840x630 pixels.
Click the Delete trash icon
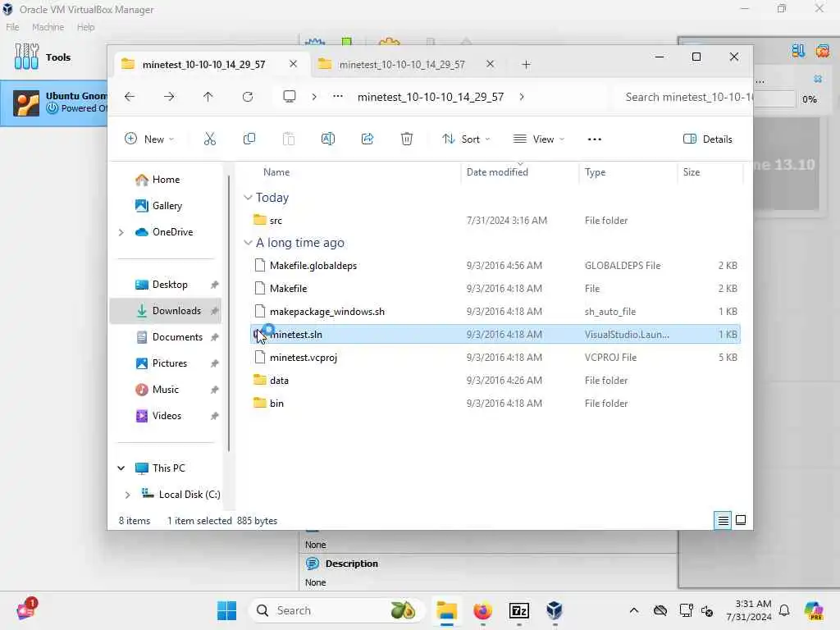tap(407, 139)
